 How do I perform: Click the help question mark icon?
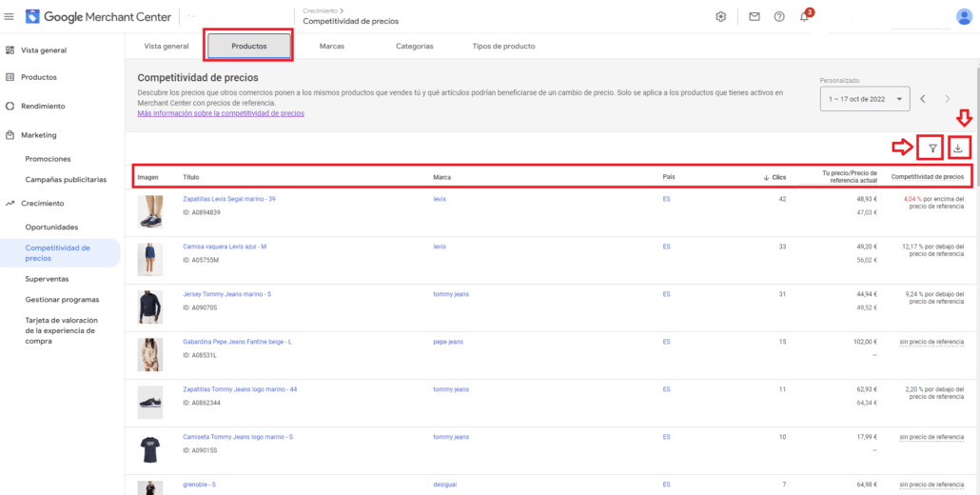(x=779, y=16)
